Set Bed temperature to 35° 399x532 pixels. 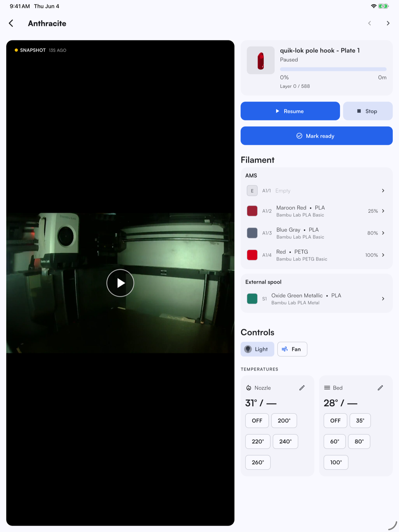(x=360, y=421)
